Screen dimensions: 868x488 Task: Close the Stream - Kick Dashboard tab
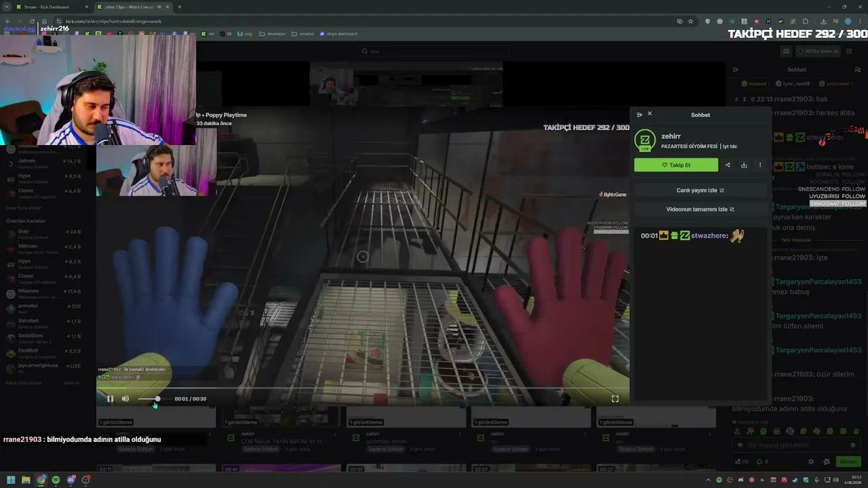point(87,7)
